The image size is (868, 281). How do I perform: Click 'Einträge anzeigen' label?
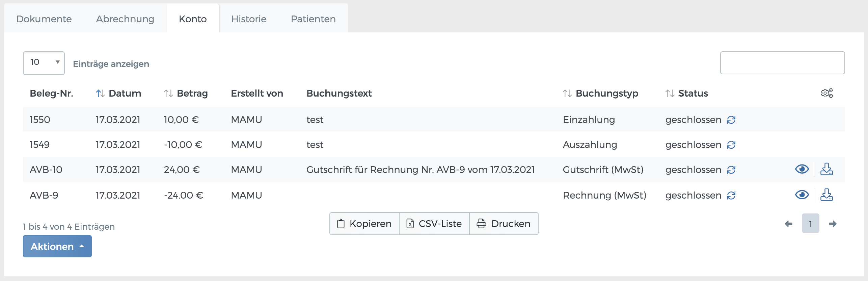click(111, 64)
